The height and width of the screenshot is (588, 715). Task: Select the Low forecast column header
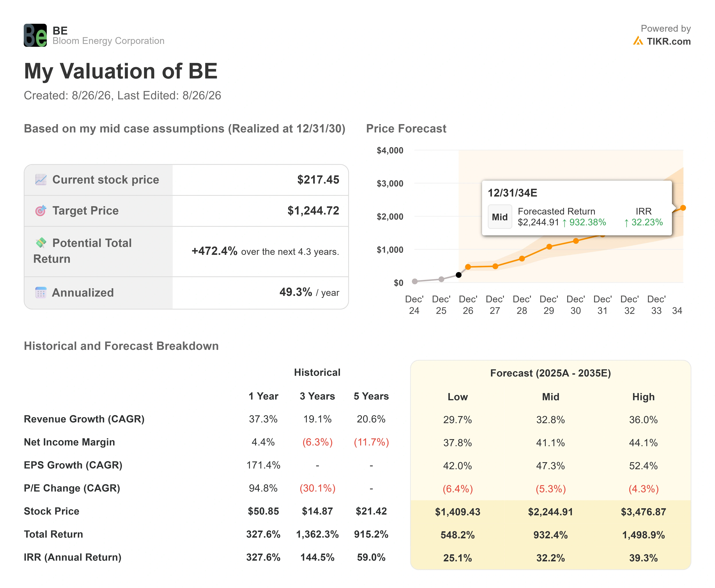pos(458,397)
